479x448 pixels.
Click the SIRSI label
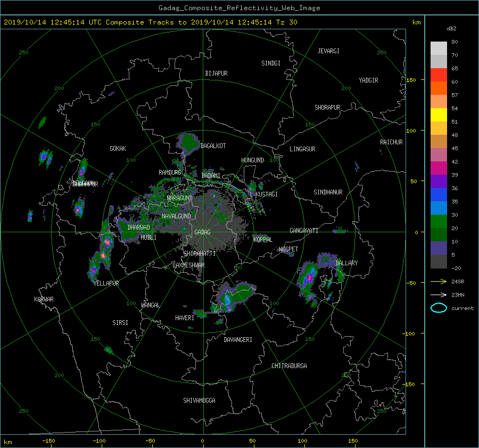120,323
